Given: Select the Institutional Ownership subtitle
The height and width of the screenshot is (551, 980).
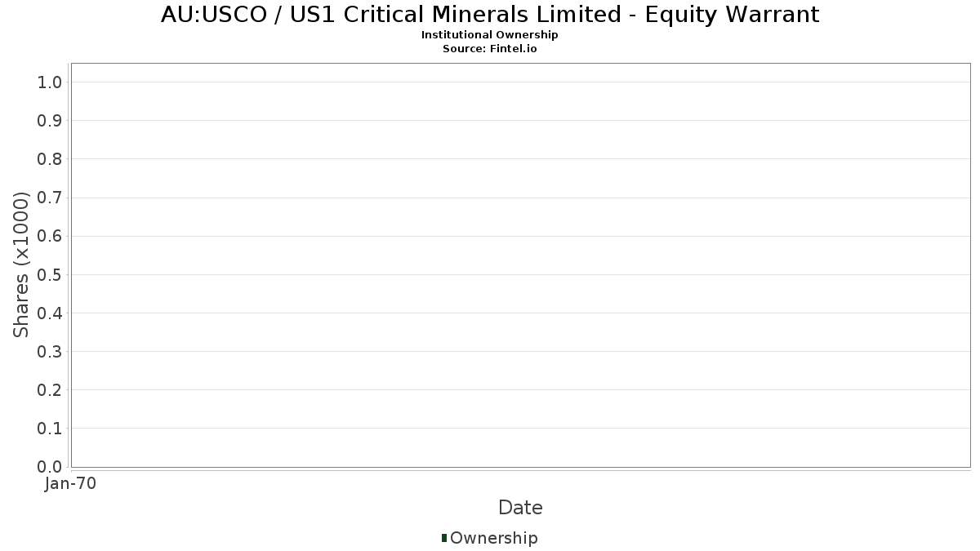Looking at the screenshot, I should pos(489,35).
